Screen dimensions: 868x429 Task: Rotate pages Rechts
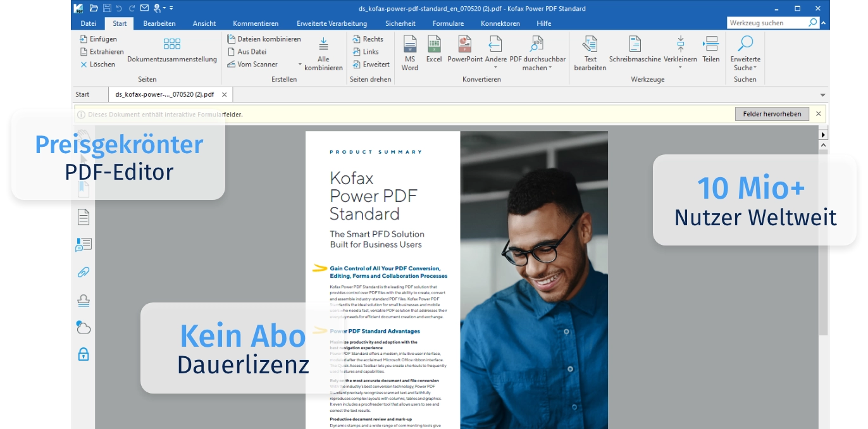coord(368,39)
